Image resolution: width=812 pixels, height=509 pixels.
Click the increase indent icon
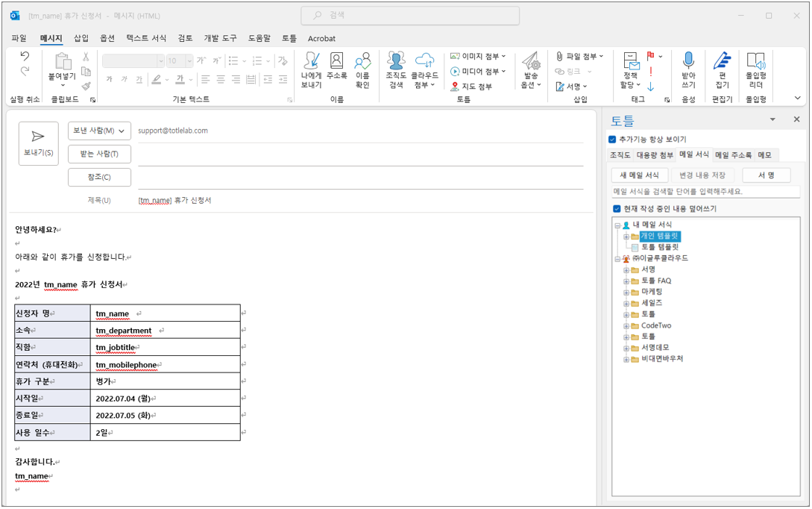(283, 79)
